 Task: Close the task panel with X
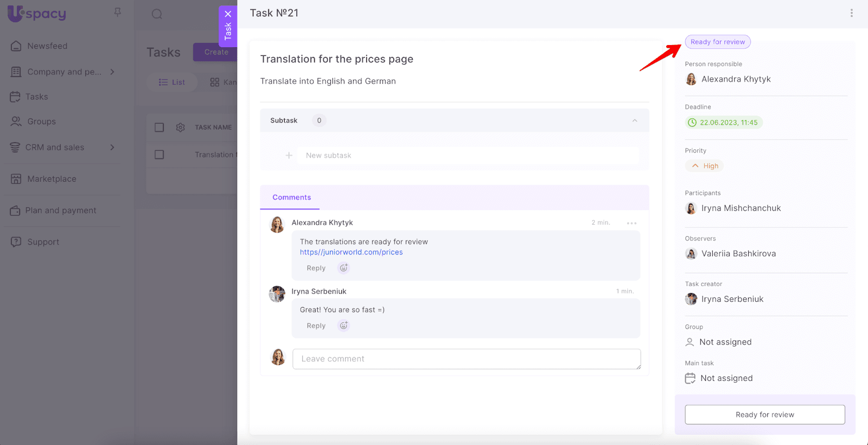tap(228, 14)
